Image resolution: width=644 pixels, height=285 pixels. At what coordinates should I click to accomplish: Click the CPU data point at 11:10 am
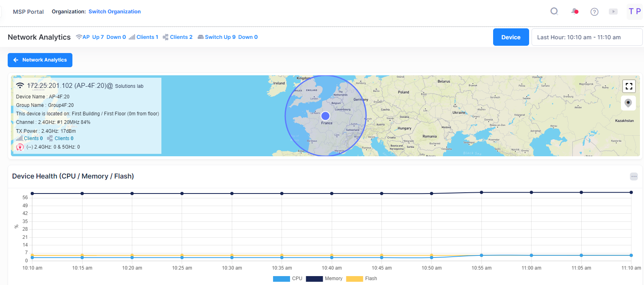(x=631, y=255)
